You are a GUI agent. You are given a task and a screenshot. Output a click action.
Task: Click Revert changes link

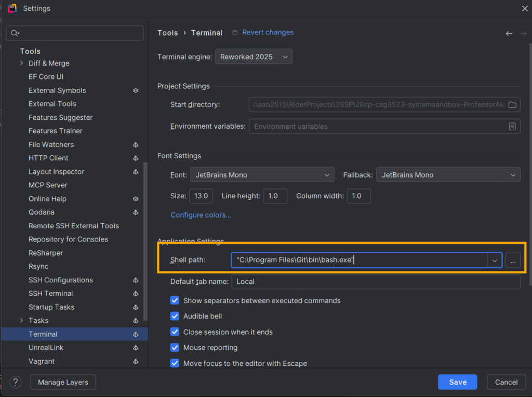[268, 32]
